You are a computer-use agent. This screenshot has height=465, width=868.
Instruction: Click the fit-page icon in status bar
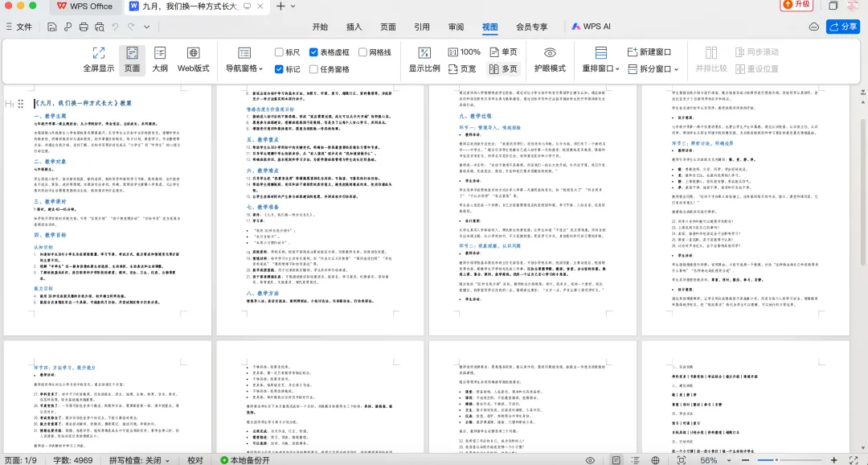coord(682,460)
